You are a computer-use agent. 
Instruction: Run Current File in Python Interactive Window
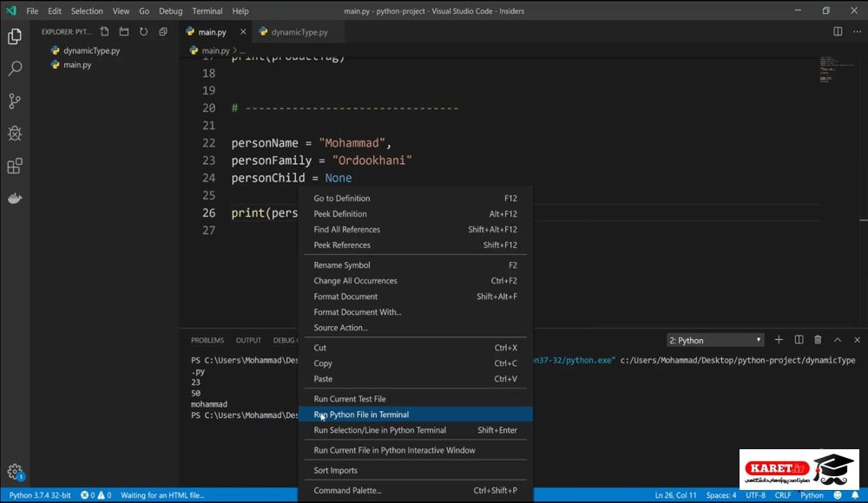(415, 450)
